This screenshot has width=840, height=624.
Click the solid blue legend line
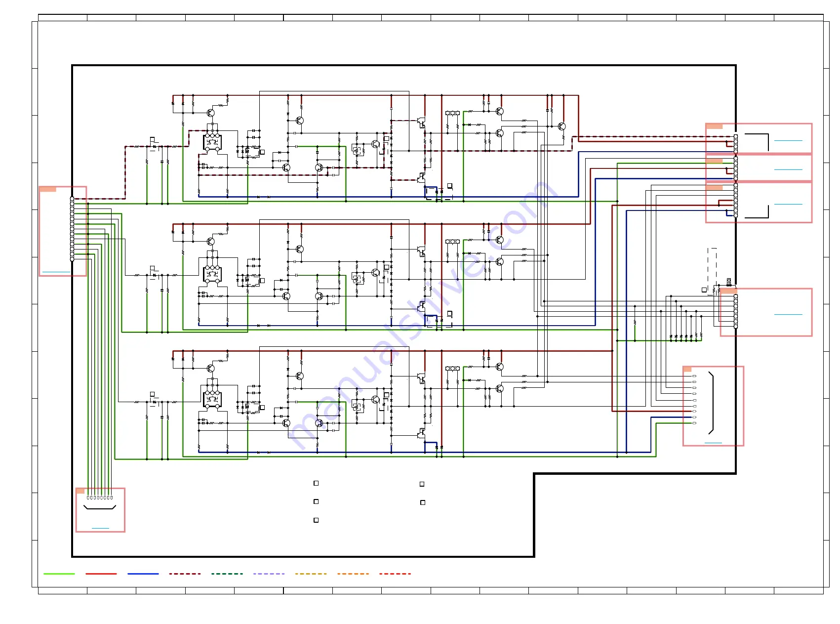click(143, 574)
